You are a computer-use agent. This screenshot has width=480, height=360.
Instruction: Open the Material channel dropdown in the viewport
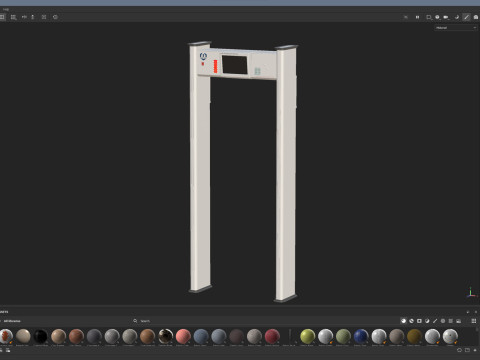click(x=456, y=28)
